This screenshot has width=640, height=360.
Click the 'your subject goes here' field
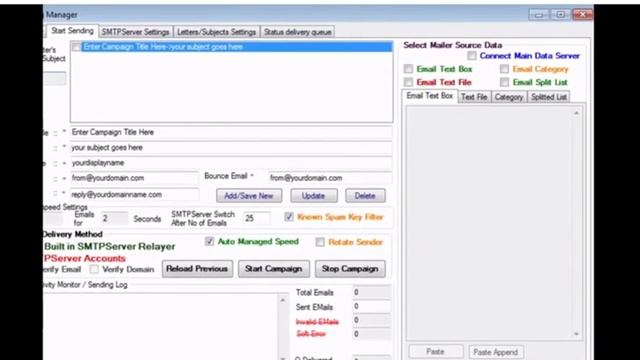[231, 147]
